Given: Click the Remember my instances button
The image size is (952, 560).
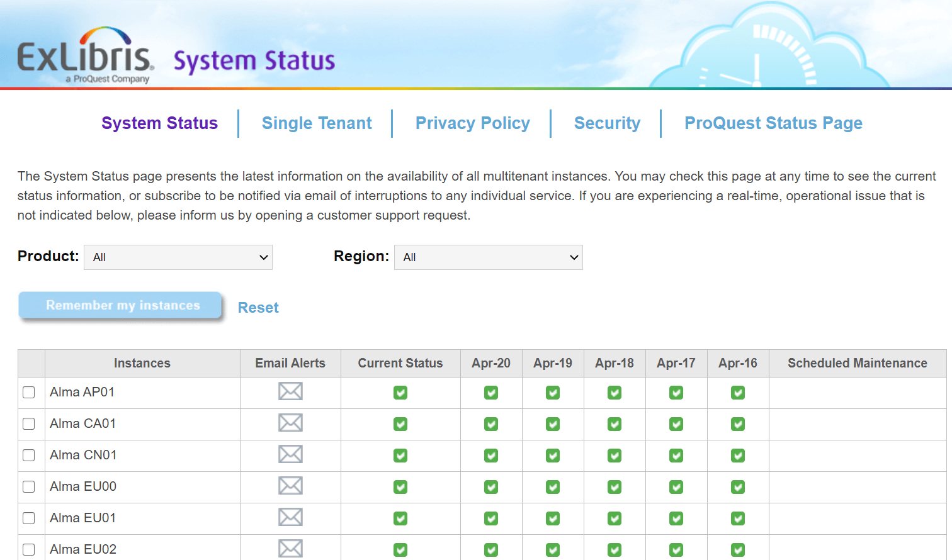Looking at the screenshot, I should tap(120, 305).
